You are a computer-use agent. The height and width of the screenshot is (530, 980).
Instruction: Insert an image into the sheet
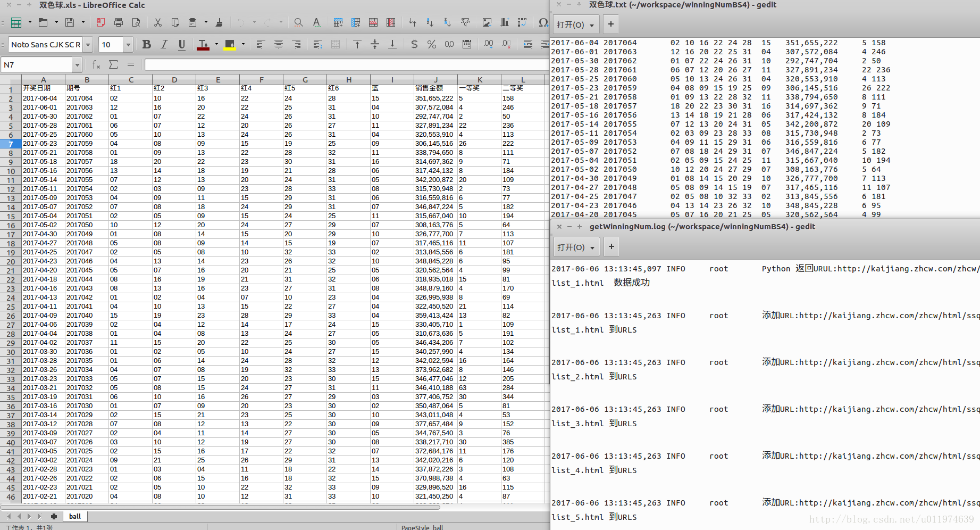[x=487, y=22]
